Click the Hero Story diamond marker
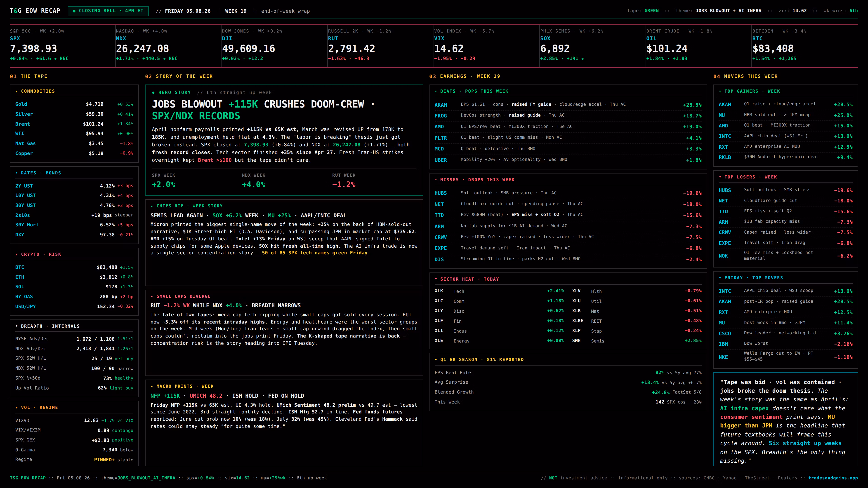This screenshot has width=868, height=488. click(153, 93)
